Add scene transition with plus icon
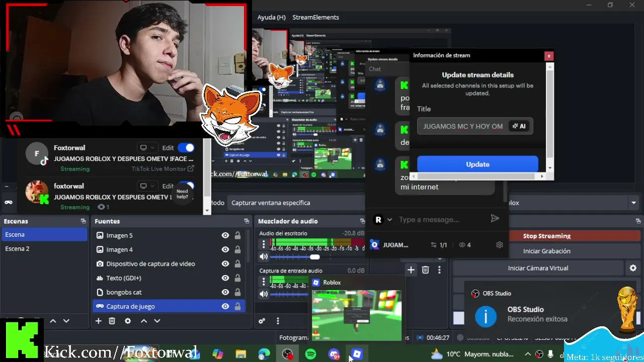 tap(411, 270)
